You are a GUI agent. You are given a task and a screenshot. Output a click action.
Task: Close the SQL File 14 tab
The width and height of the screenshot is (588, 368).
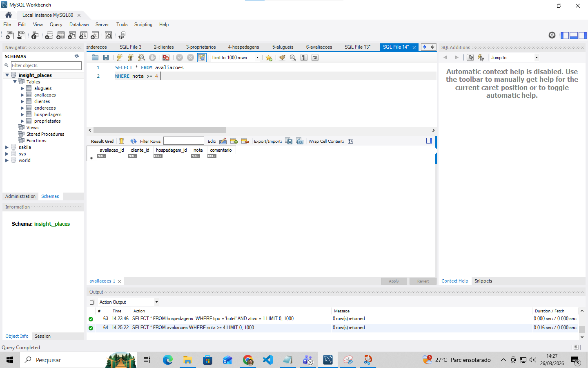click(x=414, y=47)
